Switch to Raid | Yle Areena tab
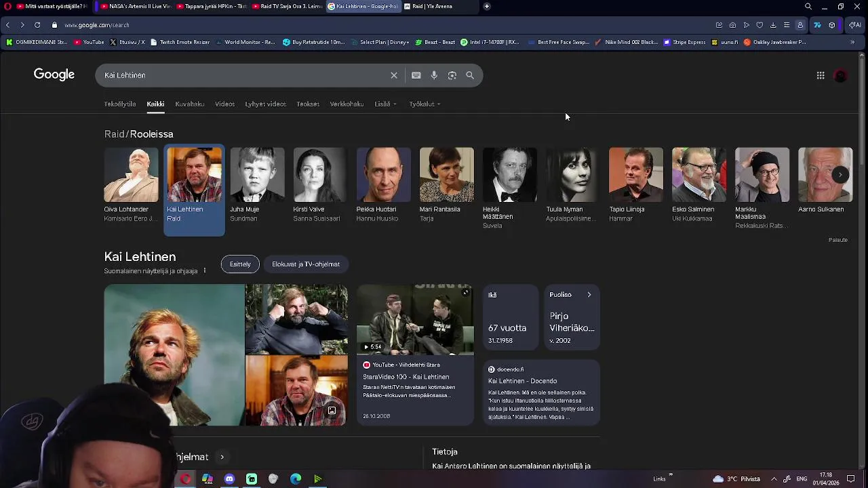This screenshot has height=488, width=868. (x=439, y=6)
